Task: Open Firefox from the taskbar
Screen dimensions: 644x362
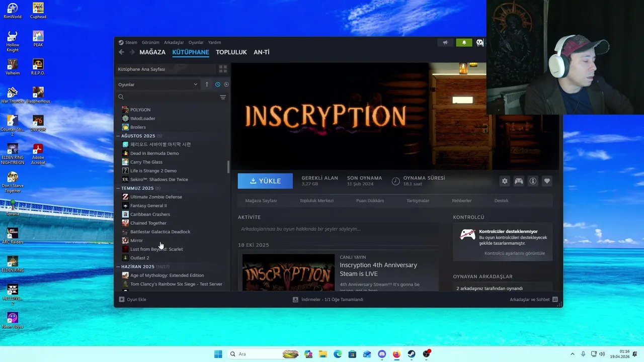Action: (396, 354)
